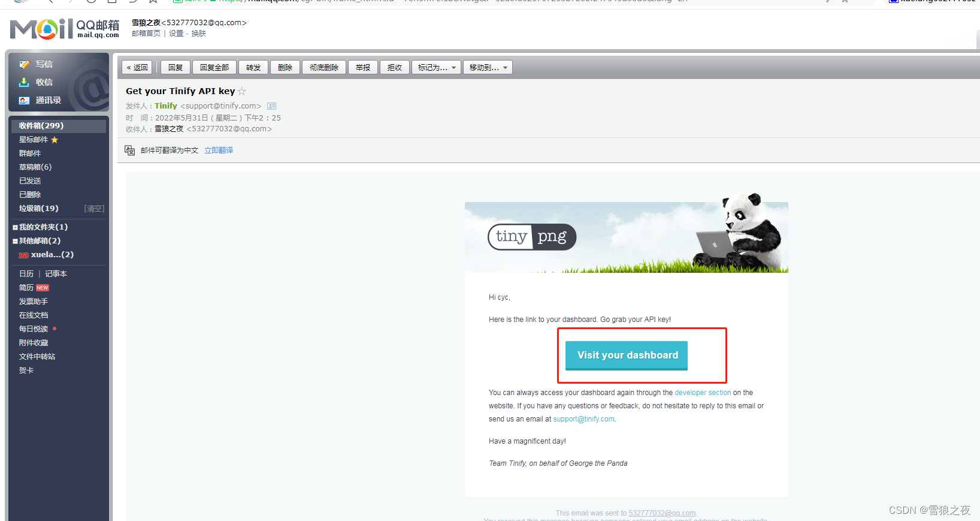Click the 532777032@qq.com footer link
This screenshot has width=980, height=521.
click(662, 513)
